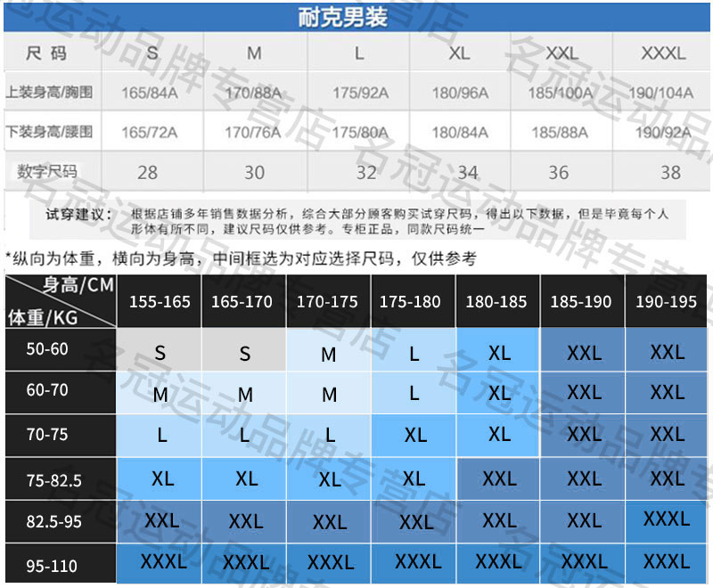Select the 上装身高/胸围 row label

click(x=49, y=93)
